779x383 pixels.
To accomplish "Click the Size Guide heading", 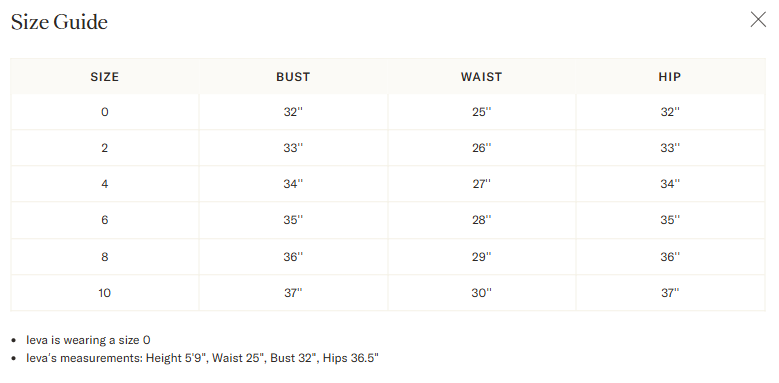I will (59, 22).
